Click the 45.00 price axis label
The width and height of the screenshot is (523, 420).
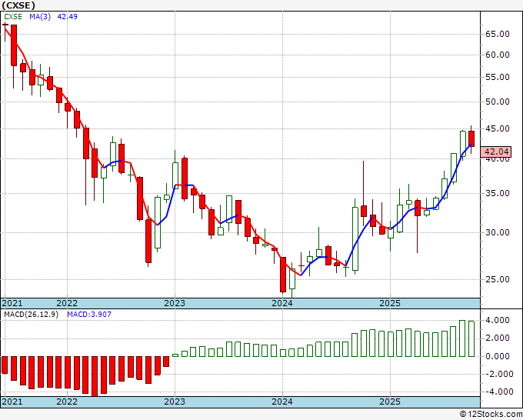498,128
